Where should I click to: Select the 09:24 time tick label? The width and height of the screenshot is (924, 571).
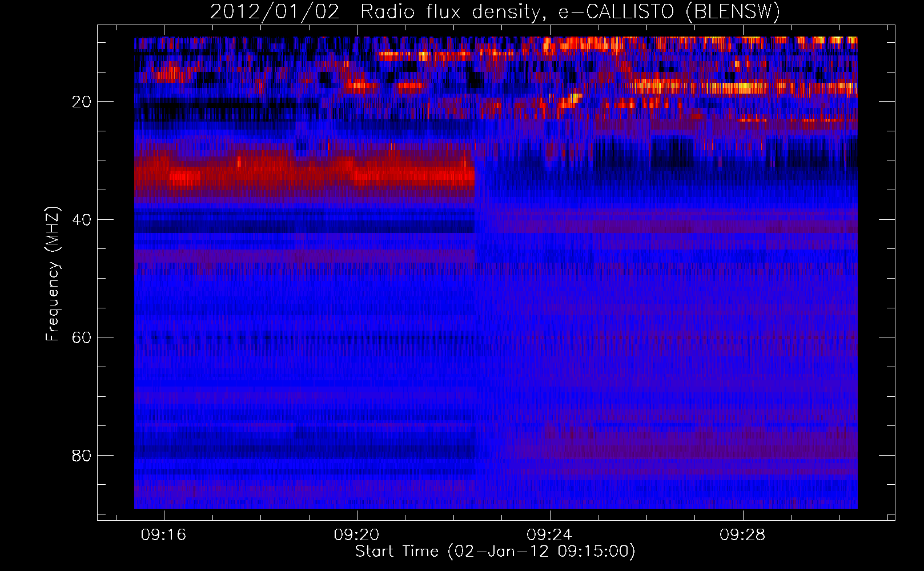[549, 535]
